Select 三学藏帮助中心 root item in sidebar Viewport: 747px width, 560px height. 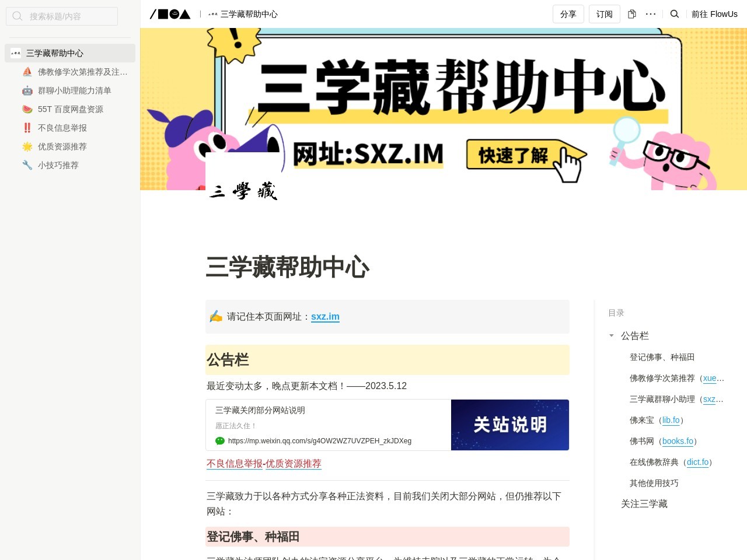(x=55, y=53)
